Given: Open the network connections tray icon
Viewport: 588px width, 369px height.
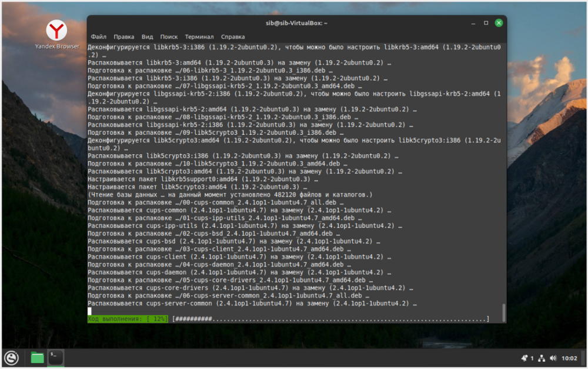Looking at the screenshot, I should pyautogui.click(x=542, y=358).
